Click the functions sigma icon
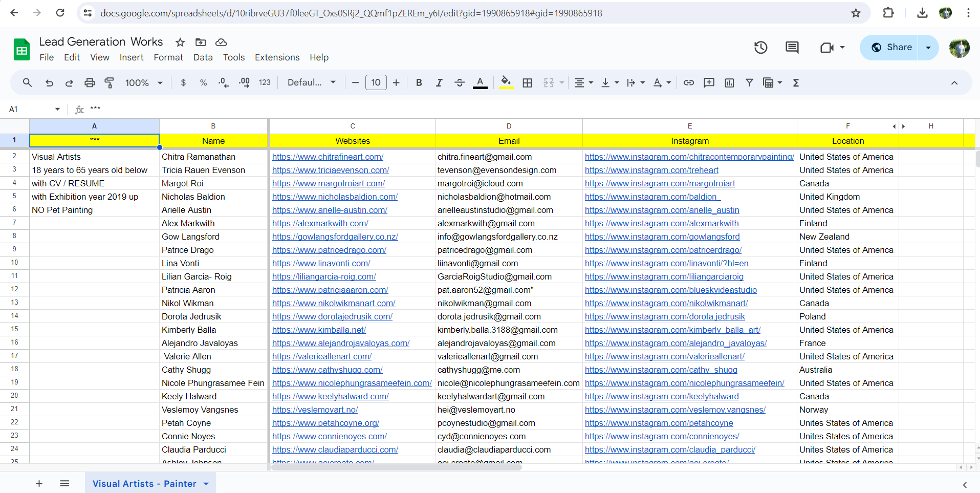980x493 pixels. click(x=796, y=83)
